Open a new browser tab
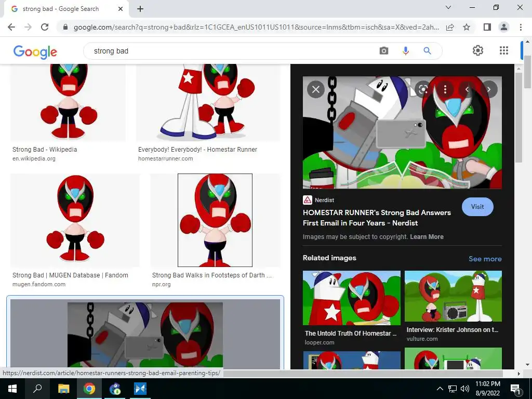Image resolution: width=532 pixels, height=399 pixels. click(140, 9)
